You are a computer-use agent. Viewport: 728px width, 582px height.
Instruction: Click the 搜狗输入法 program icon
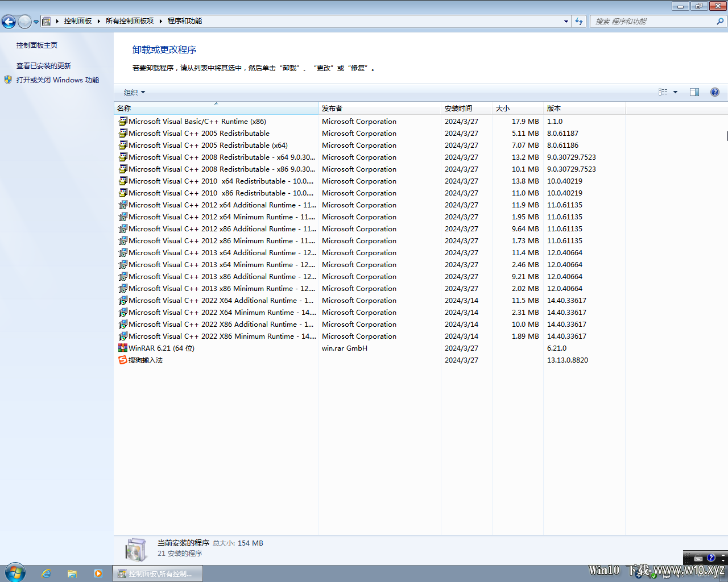point(123,360)
